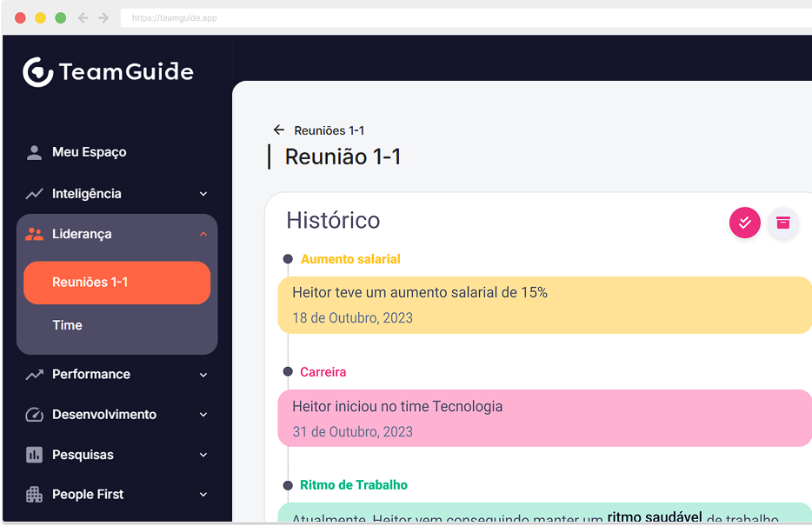Click the Meu Espaço person icon

34,152
